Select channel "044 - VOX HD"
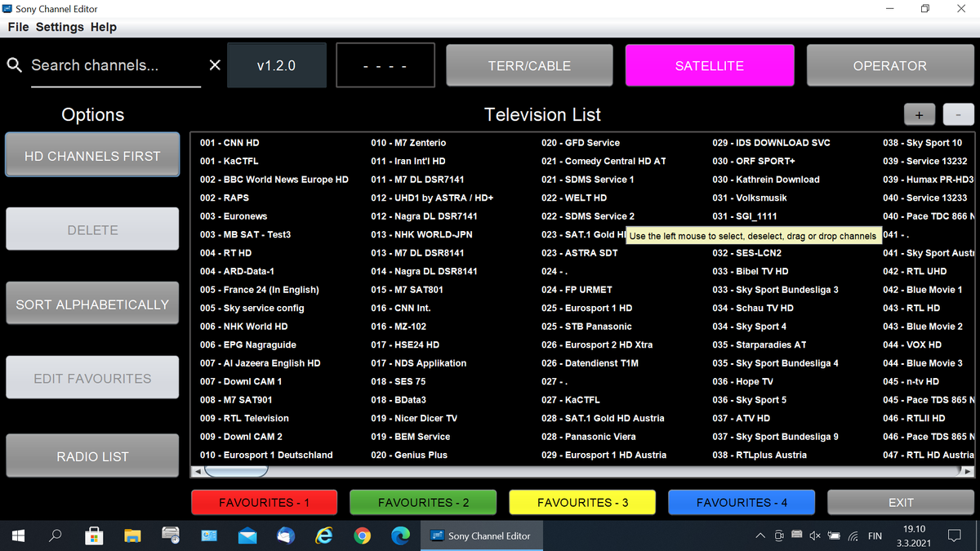 (911, 344)
